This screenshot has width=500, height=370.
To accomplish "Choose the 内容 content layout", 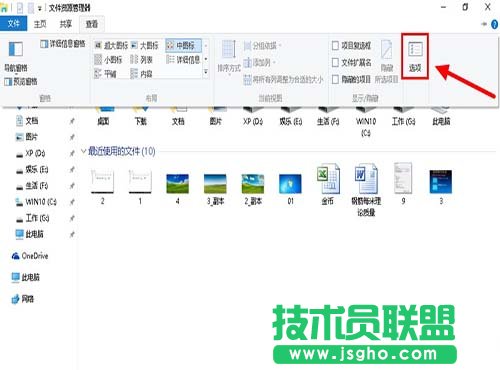I will click(142, 74).
